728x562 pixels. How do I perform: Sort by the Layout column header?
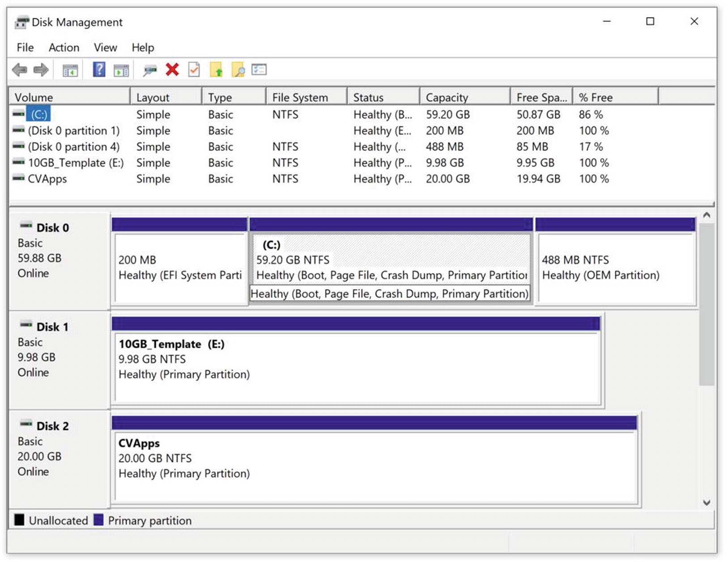click(x=166, y=97)
